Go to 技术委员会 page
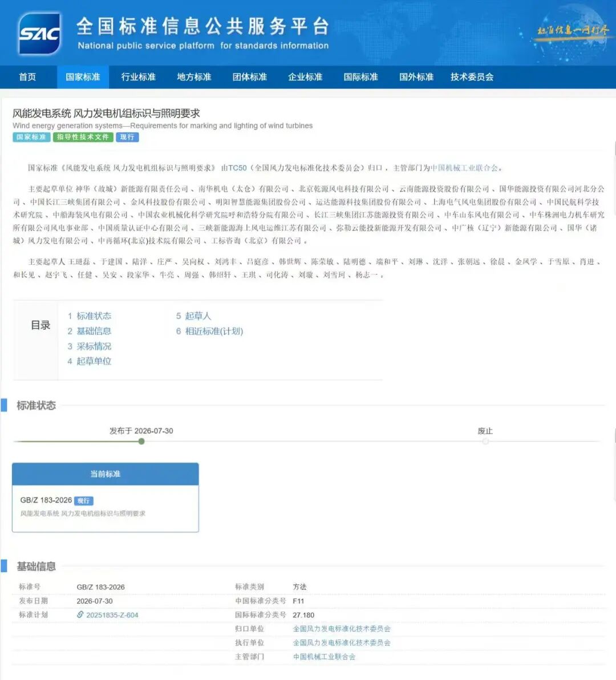The width and height of the screenshot is (616, 680). tap(472, 77)
